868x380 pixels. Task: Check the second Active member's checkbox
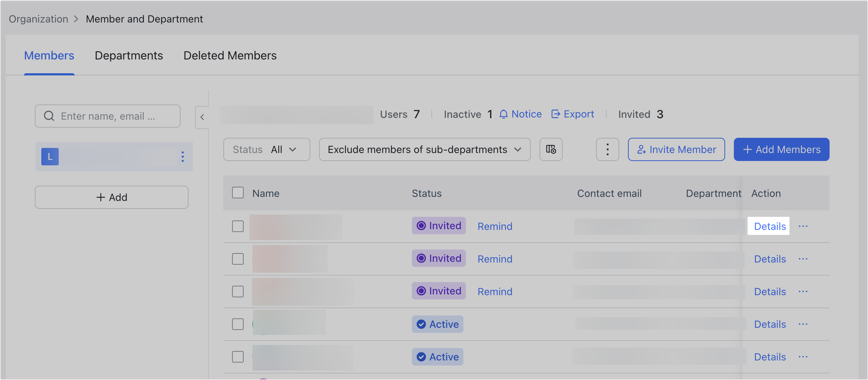coord(238,357)
